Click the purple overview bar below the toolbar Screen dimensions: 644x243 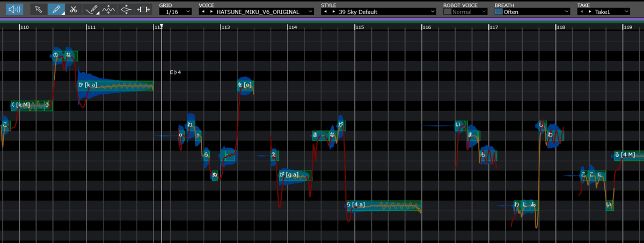tap(322, 20)
